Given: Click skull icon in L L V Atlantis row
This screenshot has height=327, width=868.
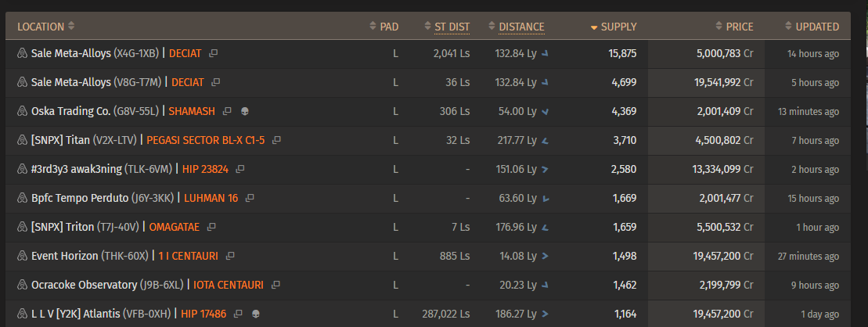Looking at the screenshot, I should coord(255,314).
